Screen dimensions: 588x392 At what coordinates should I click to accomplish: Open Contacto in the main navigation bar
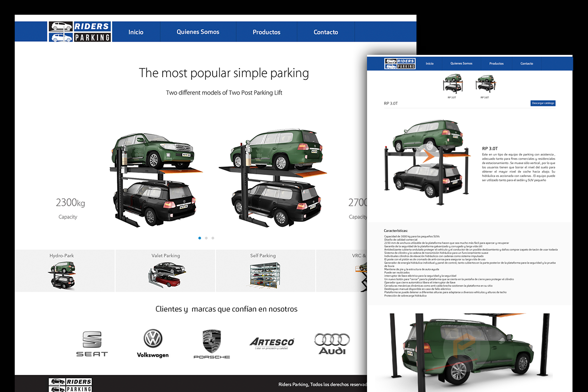tap(326, 32)
